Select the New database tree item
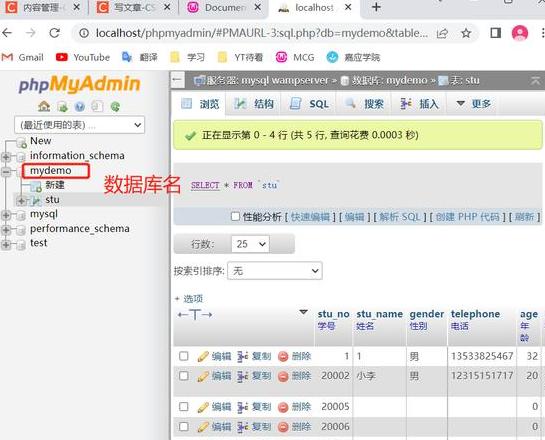 41,141
